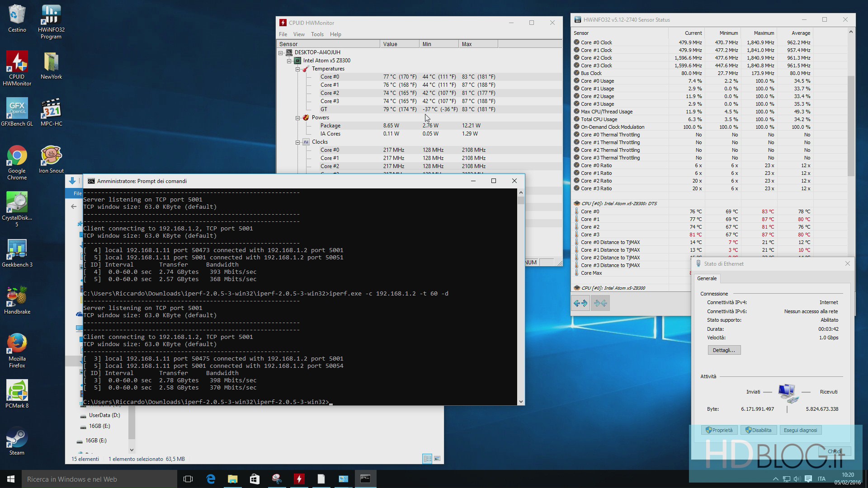Image resolution: width=868 pixels, height=488 pixels.
Task: Click the ITA language indicator
Action: click(x=821, y=479)
